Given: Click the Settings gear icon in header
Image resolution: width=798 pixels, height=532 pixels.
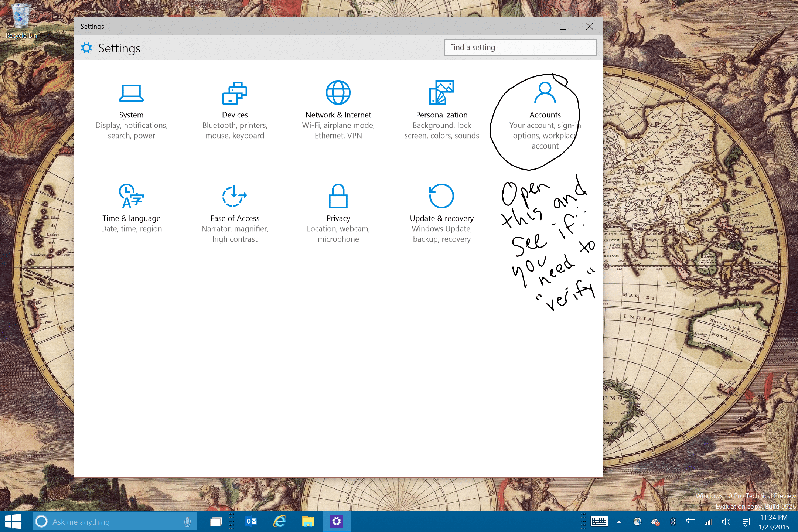Looking at the screenshot, I should pyautogui.click(x=86, y=48).
